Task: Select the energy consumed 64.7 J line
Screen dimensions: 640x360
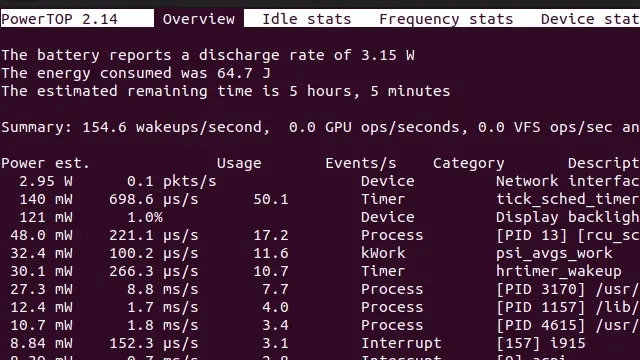Action: pos(136,73)
